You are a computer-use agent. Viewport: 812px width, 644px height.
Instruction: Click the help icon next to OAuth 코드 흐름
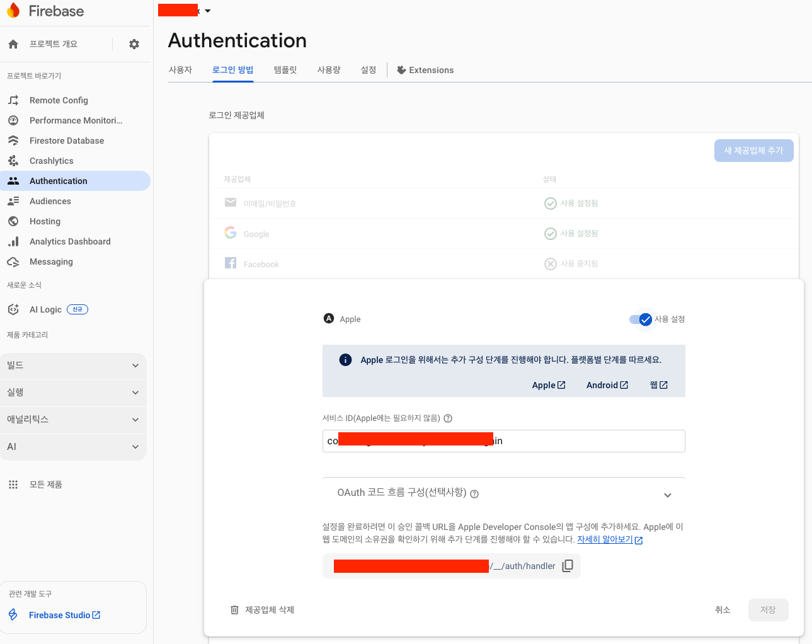(474, 494)
